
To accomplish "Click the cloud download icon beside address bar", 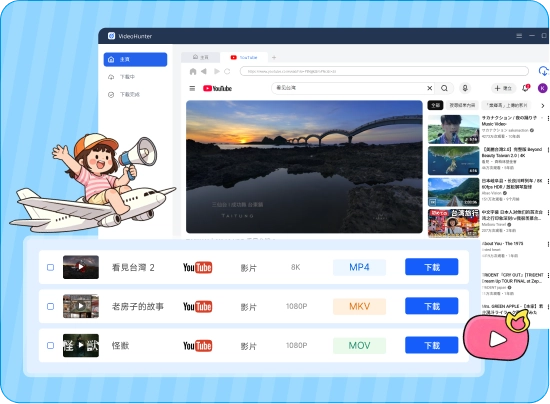I will tap(543, 71).
